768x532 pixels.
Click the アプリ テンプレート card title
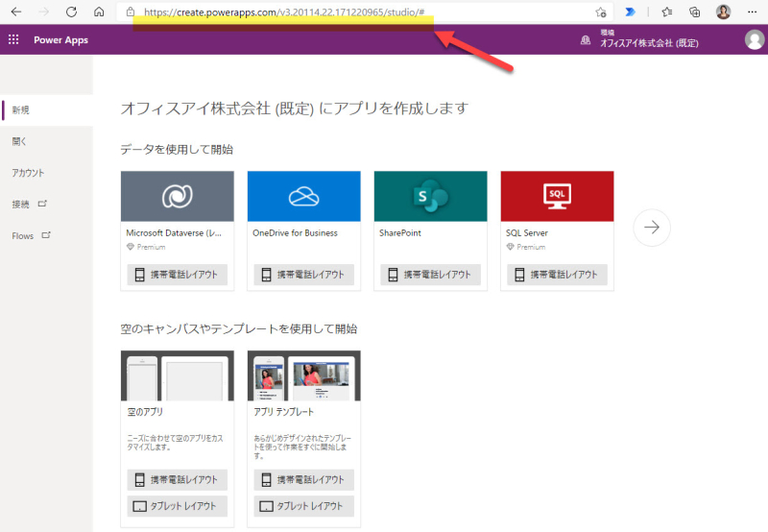click(x=283, y=412)
